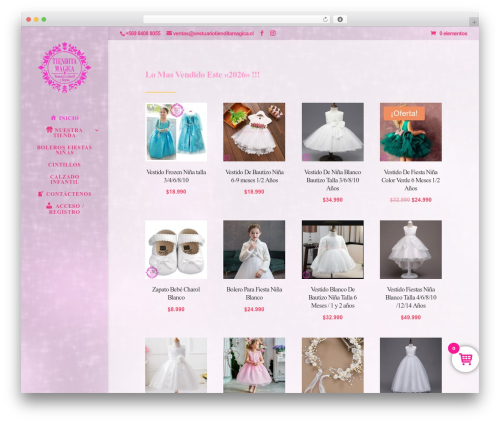Open Vestido Frozen Niña talla 3/4/6/8/10 title
The height and width of the screenshot is (423, 500).
(x=176, y=176)
